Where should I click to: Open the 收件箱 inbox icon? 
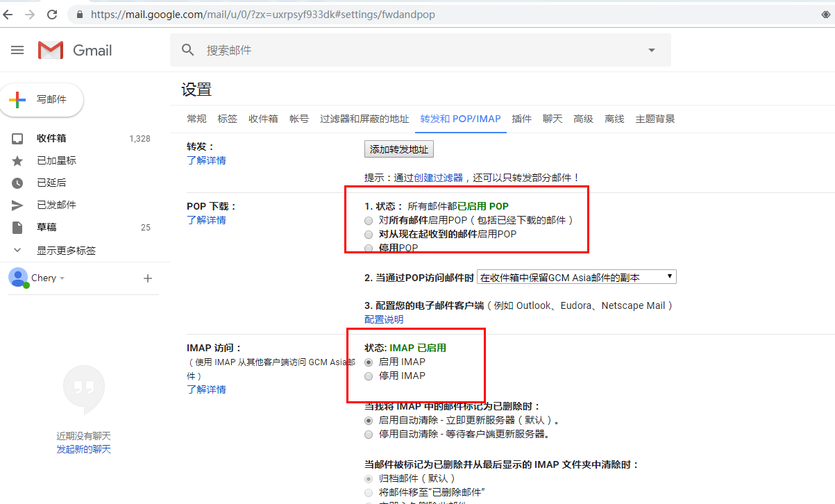point(17,138)
